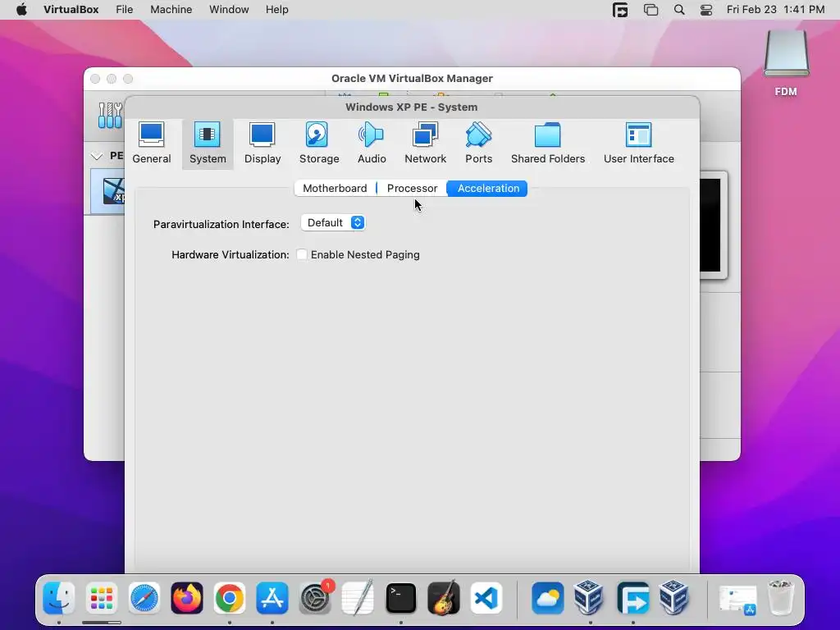Switch to the Processor tab

click(412, 189)
